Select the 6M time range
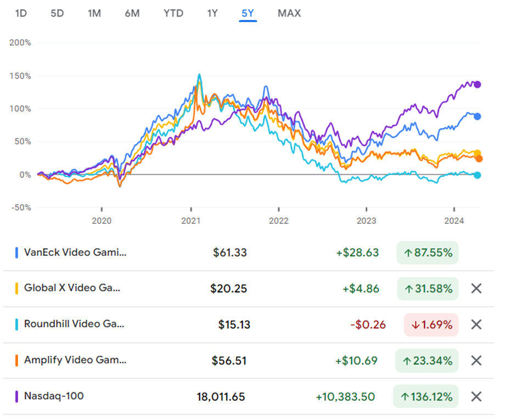The height and width of the screenshot is (420, 516). coord(132,13)
